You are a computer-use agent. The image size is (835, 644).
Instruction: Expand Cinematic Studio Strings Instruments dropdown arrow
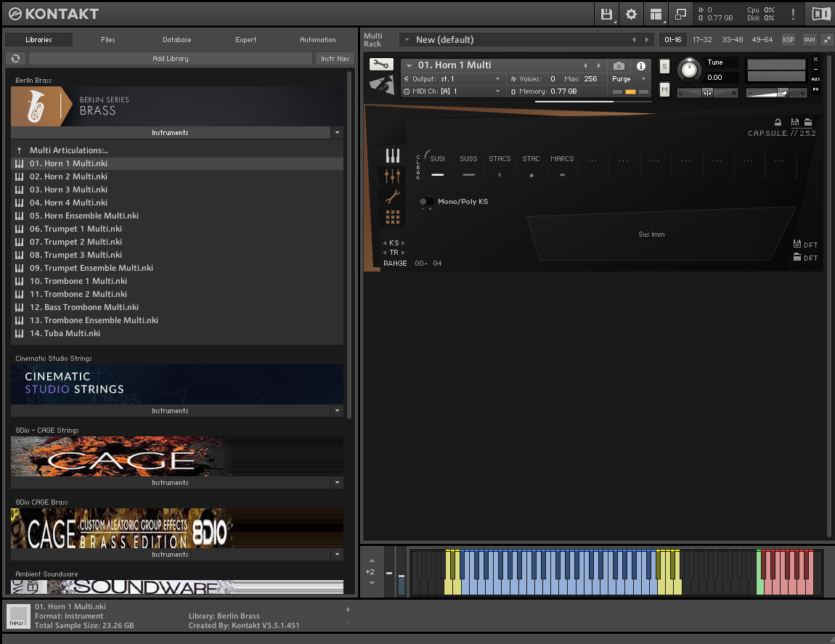click(x=337, y=411)
